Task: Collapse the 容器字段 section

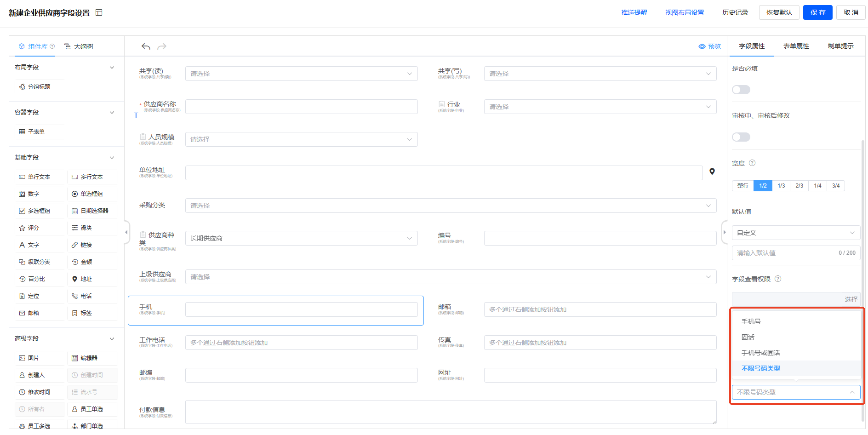Action: pyautogui.click(x=112, y=113)
